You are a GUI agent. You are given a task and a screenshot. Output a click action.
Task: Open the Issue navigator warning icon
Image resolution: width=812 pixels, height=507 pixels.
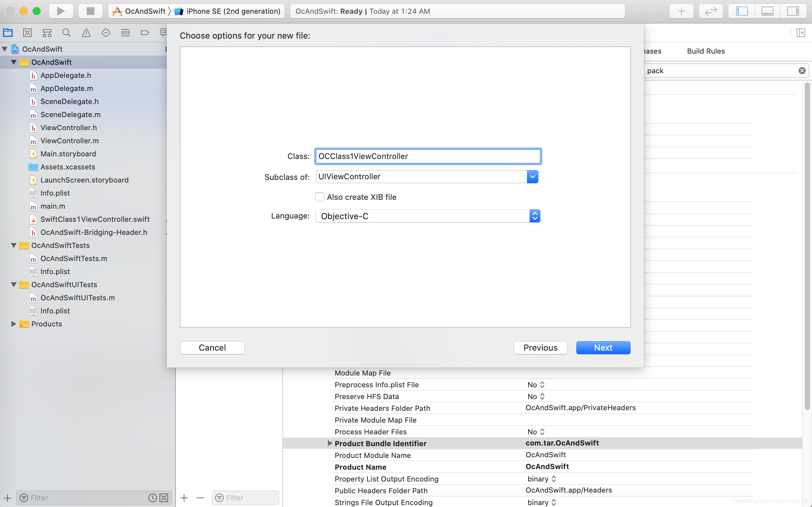(x=86, y=32)
